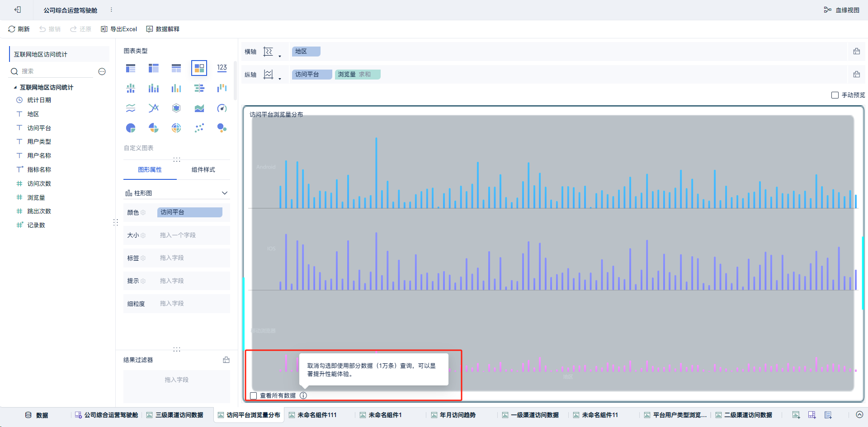
Task: Open the 数据 bottom tab
Action: pos(36,415)
